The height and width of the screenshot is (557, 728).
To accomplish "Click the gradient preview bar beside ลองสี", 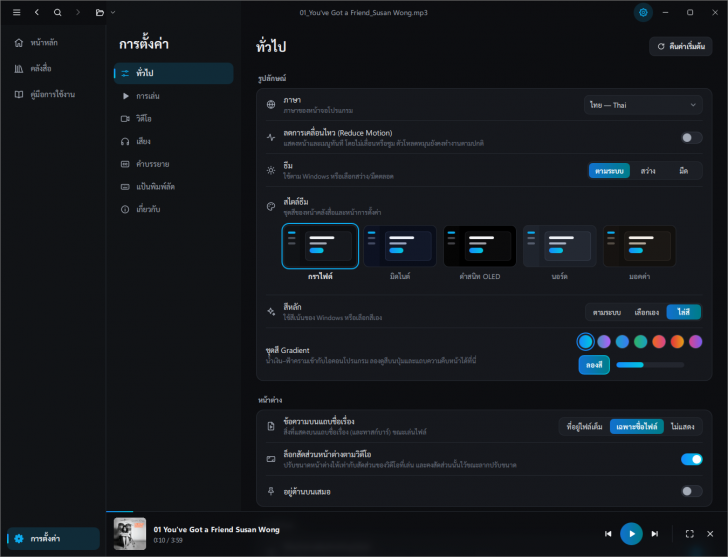I will (x=650, y=365).
